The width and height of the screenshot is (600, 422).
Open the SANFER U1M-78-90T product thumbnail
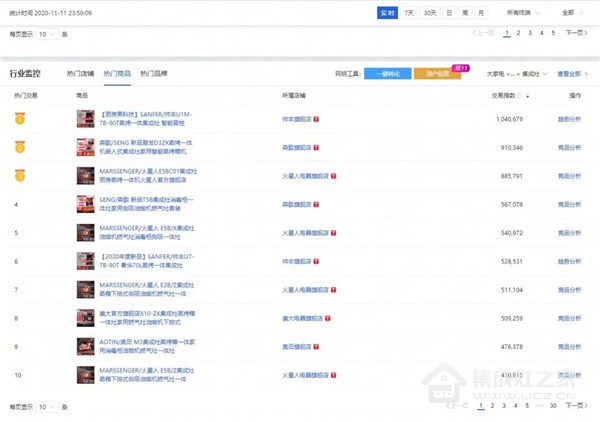(85, 119)
